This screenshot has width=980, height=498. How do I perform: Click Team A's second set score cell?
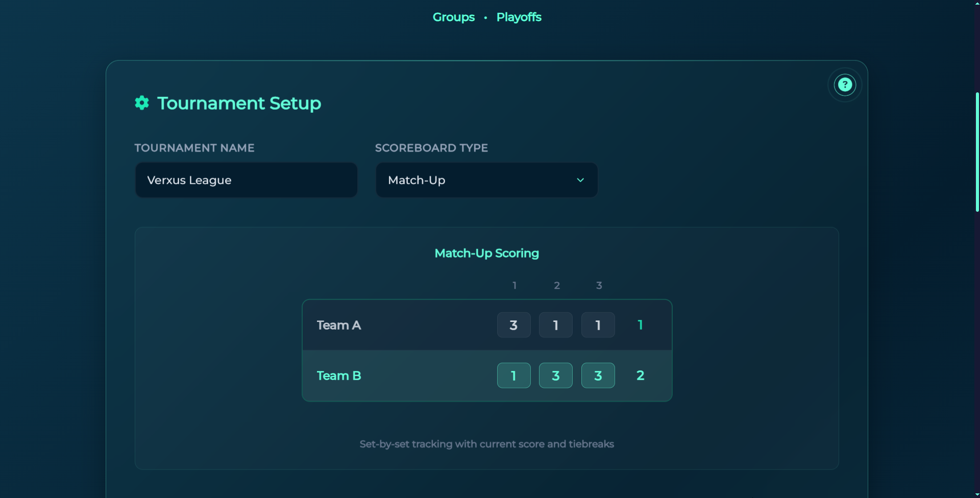[555, 325]
